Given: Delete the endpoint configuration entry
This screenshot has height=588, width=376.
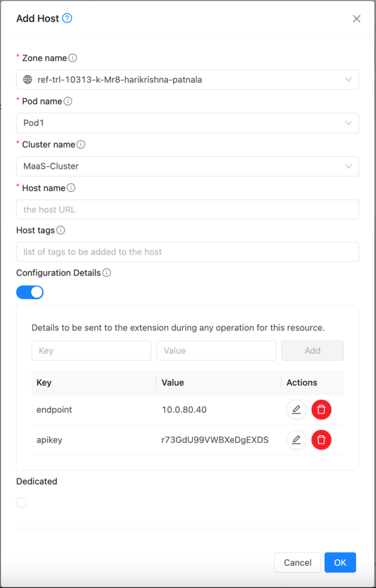Looking at the screenshot, I should tap(321, 409).
